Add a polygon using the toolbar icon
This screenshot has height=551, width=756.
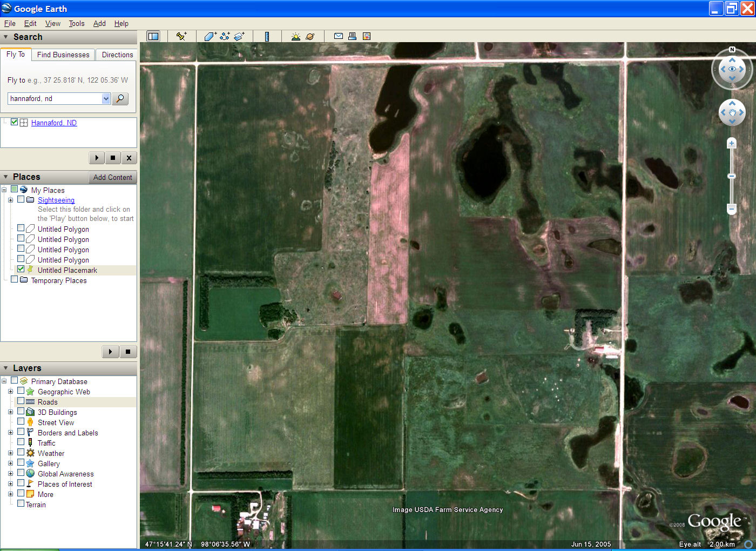click(210, 36)
